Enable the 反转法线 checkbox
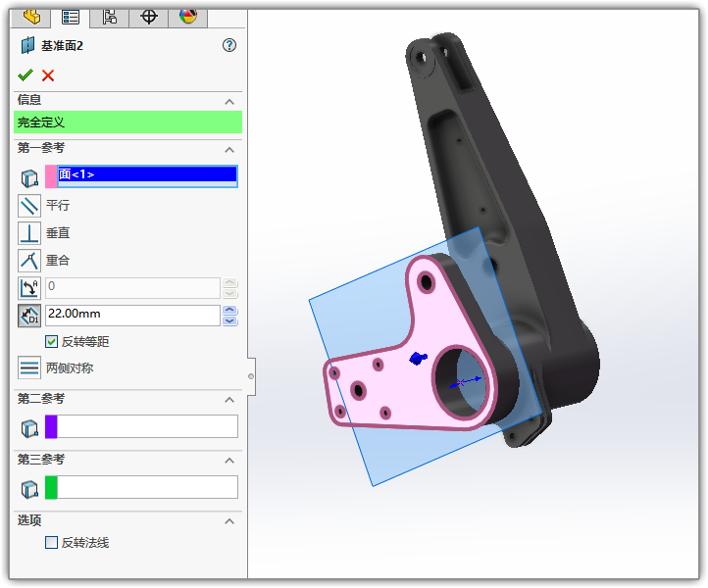Screen dimensions: 708x588 [x=51, y=542]
